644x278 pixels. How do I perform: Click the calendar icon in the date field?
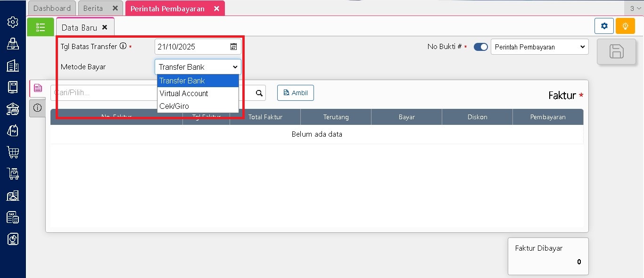233,47
